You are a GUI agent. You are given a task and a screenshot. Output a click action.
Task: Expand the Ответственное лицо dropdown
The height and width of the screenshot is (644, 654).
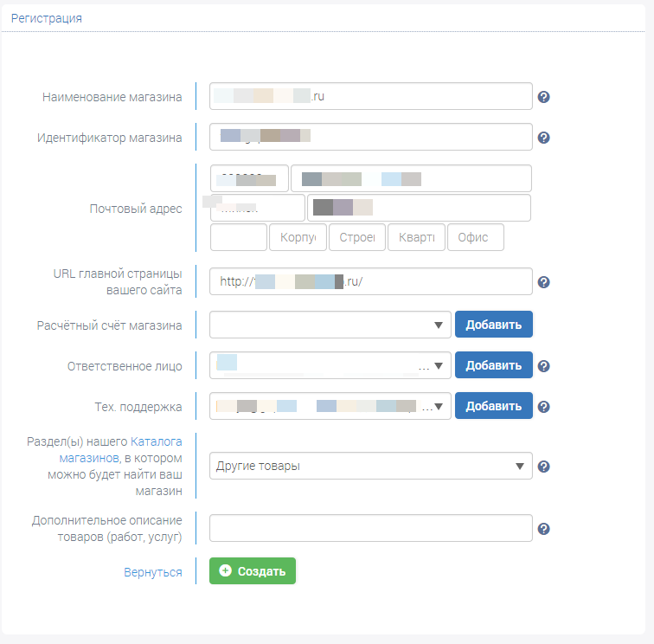pyautogui.click(x=330, y=365)
